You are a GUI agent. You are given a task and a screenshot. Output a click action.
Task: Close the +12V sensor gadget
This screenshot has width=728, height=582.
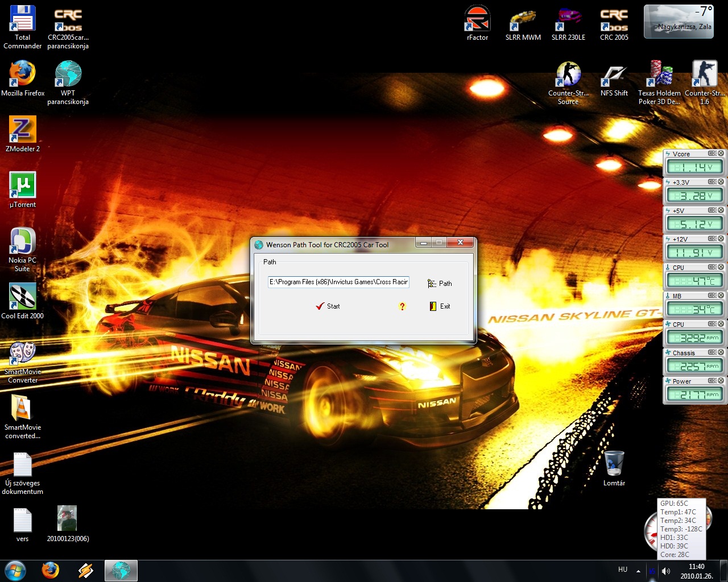pos(721,239)
